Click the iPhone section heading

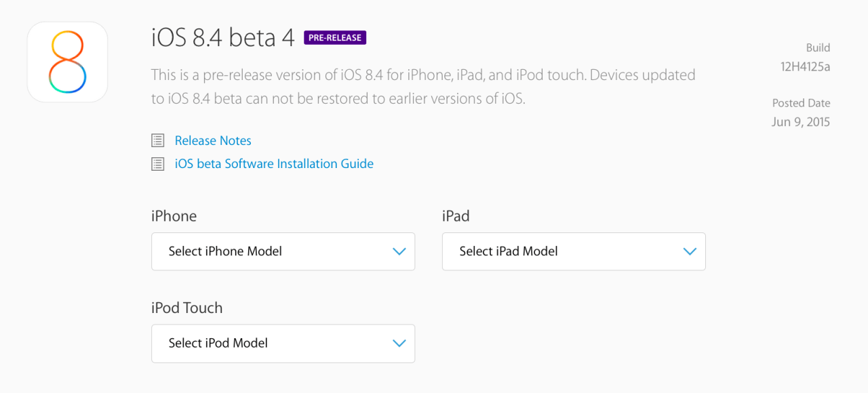(174, 216)
